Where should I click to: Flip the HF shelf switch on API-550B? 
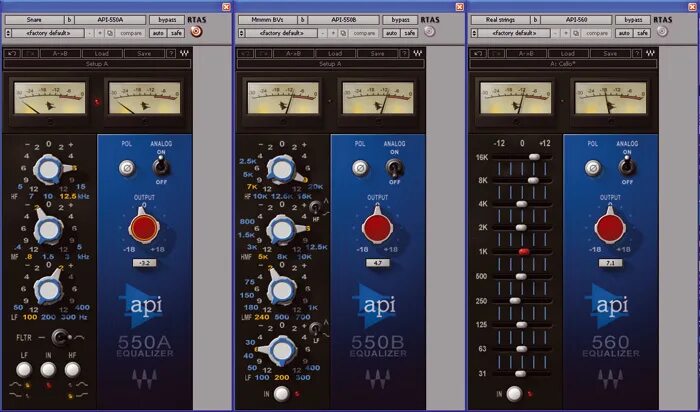(x=315, y=207)
